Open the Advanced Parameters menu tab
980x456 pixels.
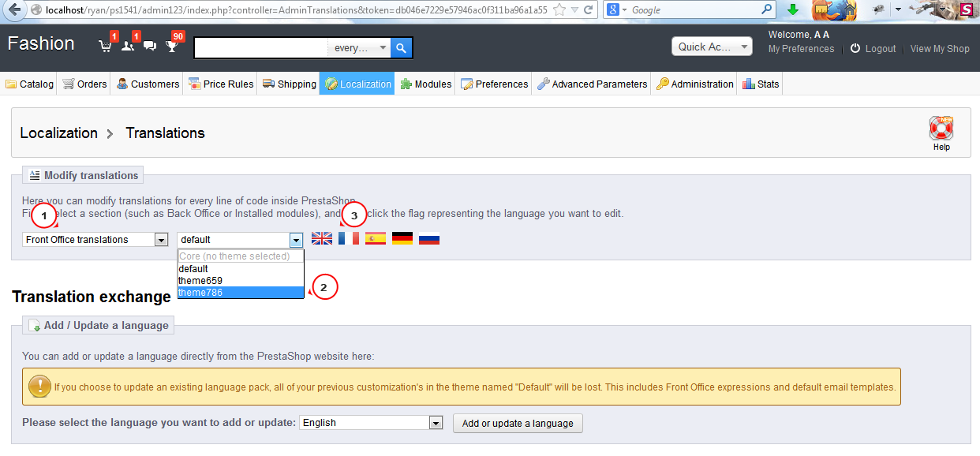[x=593, y=84]
